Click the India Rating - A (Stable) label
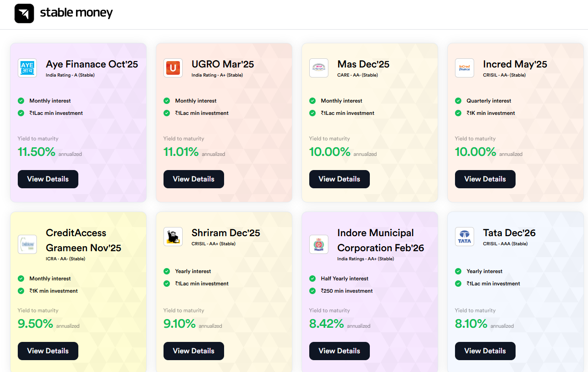The image size is (588, 372). tap(71, 75)
